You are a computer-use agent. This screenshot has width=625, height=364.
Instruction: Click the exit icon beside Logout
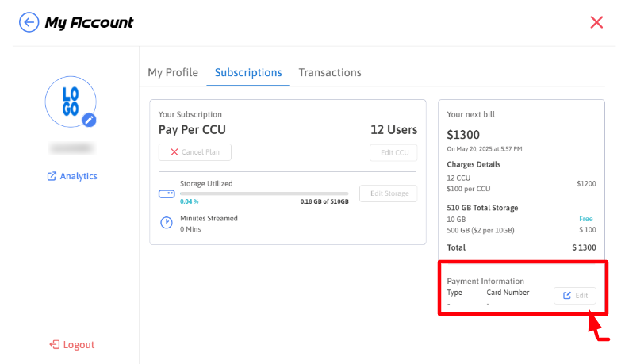(54, 345)
